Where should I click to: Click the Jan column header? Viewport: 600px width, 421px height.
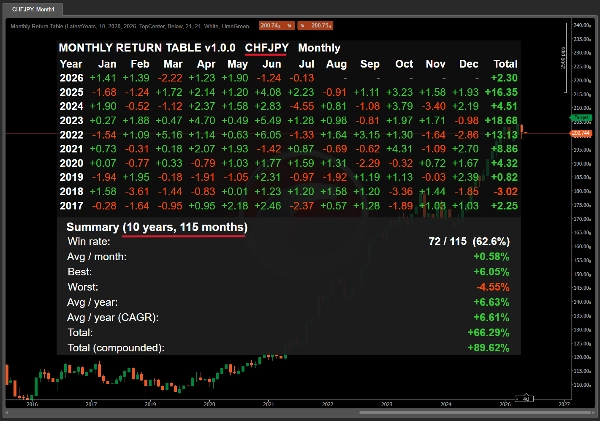click(x=107, y=64)
